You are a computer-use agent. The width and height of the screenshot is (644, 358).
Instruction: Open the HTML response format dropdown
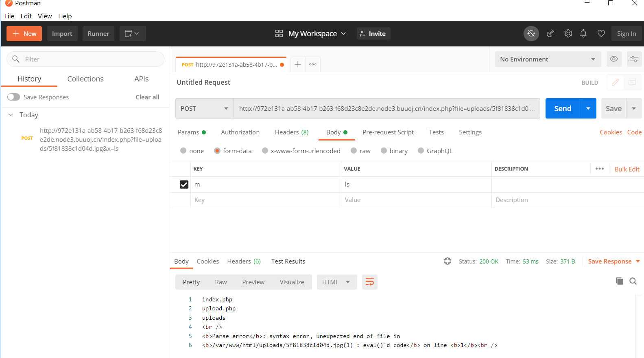tap(336, 282)
